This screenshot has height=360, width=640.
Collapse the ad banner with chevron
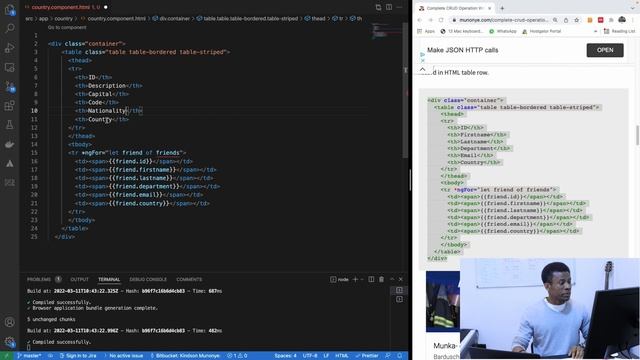(422, 69)
